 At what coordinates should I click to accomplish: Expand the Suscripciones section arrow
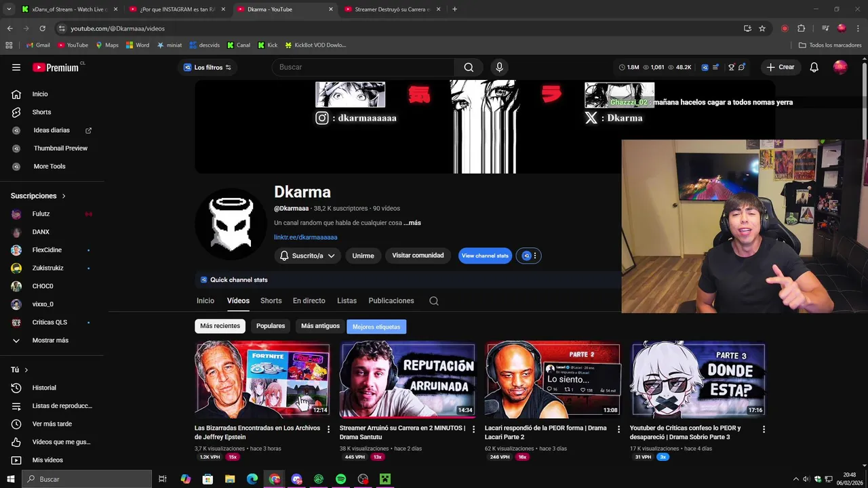click(64, 196)
